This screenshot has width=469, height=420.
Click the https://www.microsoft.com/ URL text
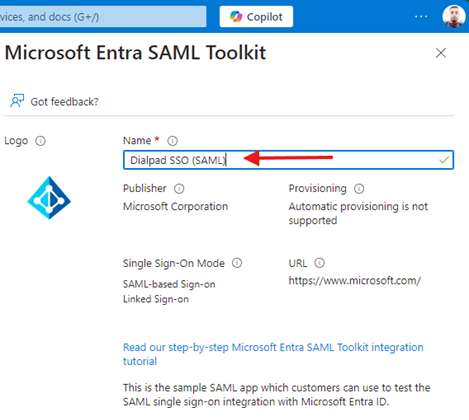tap(355, 281)
